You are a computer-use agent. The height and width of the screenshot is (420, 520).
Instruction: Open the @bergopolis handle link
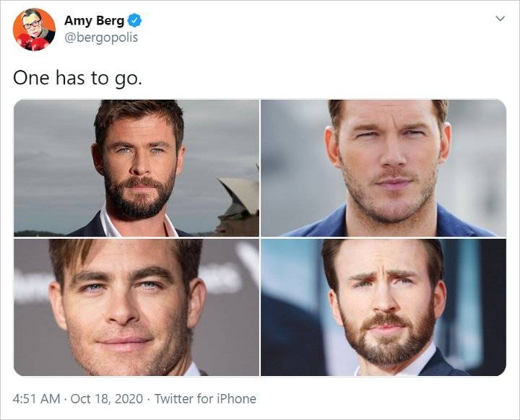(101, 38)
